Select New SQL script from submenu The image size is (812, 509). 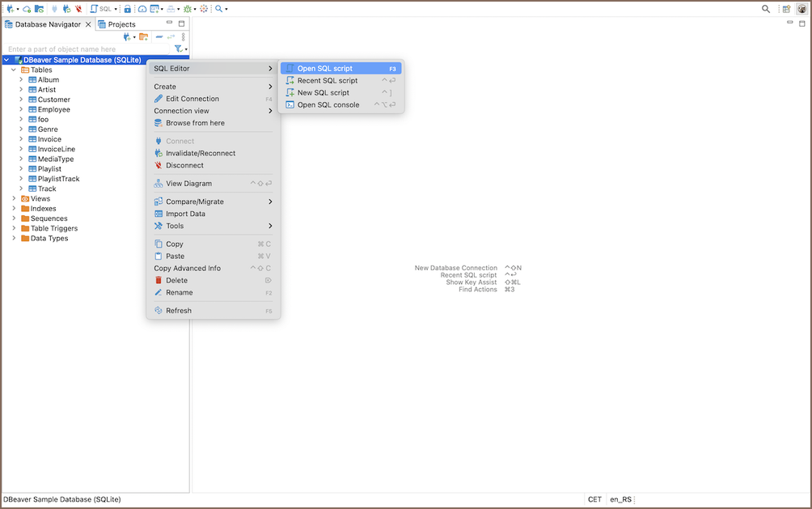click(323, 92)
